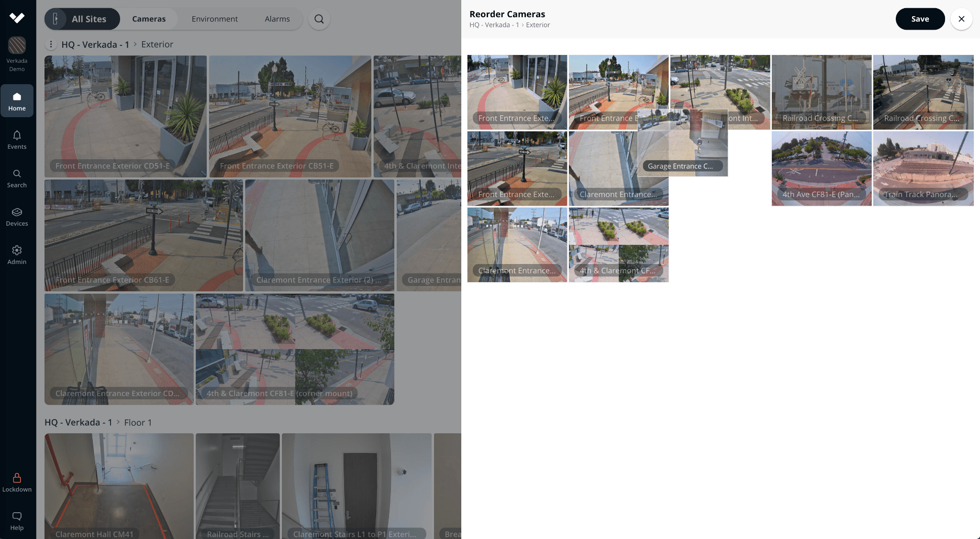Open Events bell icon
This screenshot has height=539, width=980.
[x=17, y=139]
